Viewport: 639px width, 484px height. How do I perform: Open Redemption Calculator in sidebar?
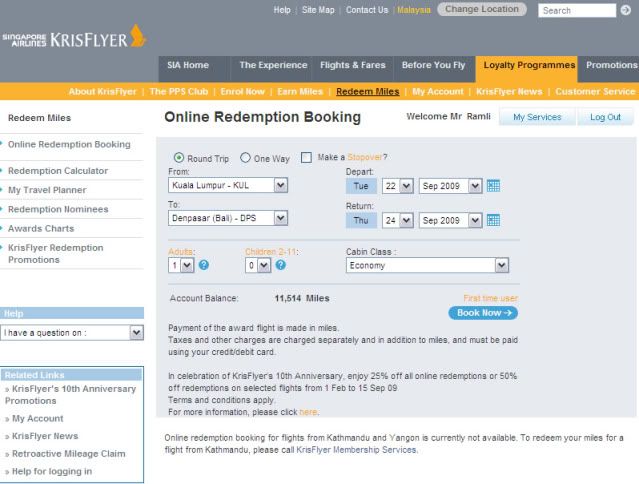pyautogui.click(x=58, y=171)
